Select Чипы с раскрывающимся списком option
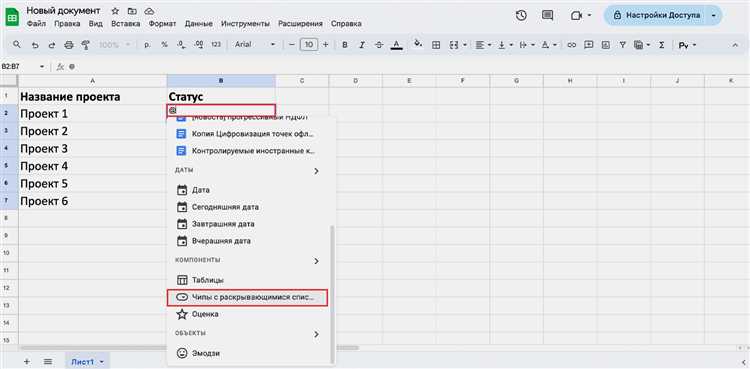 tap(247, 297)
